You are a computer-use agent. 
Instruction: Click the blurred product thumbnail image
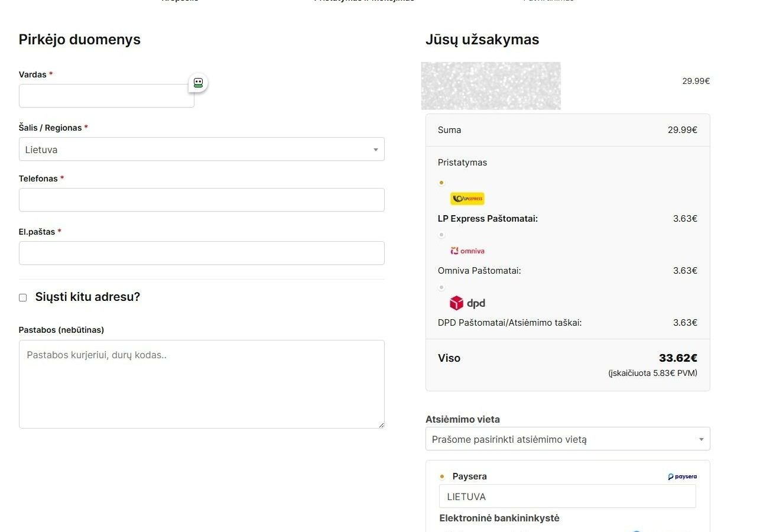491,86
